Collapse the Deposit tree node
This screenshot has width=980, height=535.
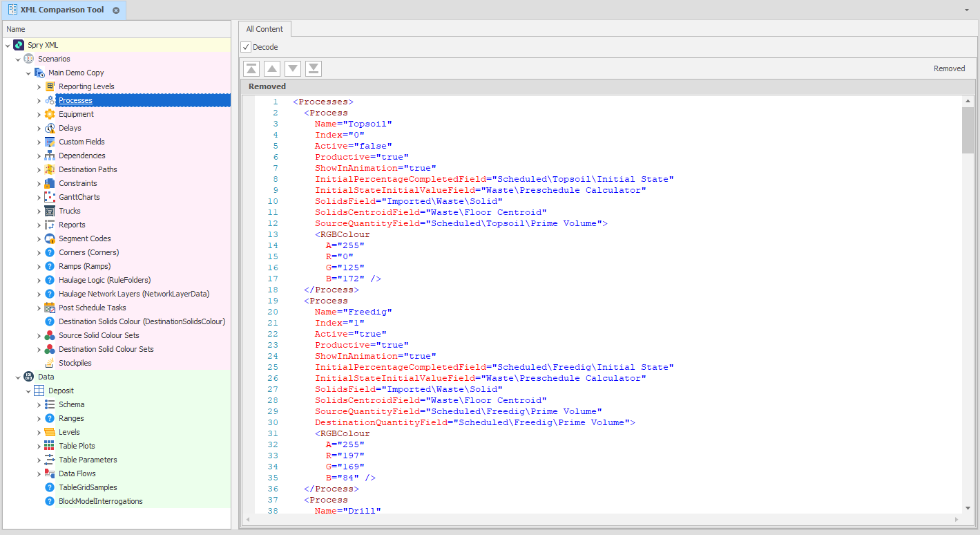(28, 391)
